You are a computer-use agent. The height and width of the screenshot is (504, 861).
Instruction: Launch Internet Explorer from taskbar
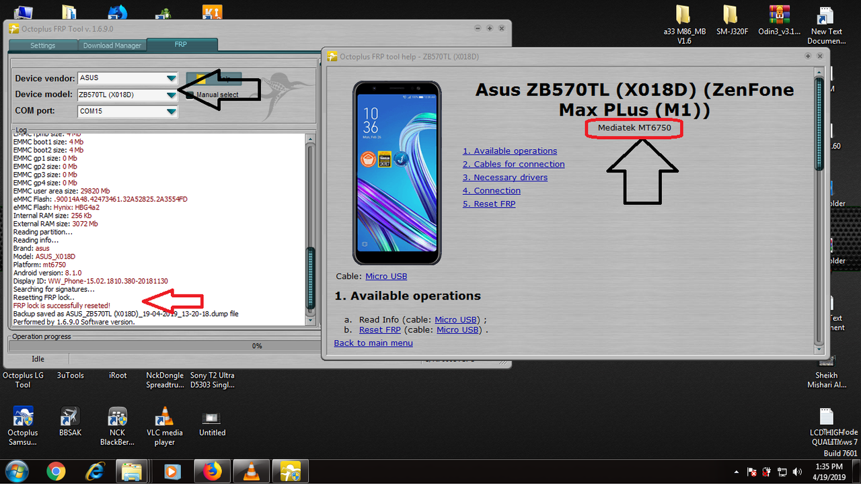(95, 472)
